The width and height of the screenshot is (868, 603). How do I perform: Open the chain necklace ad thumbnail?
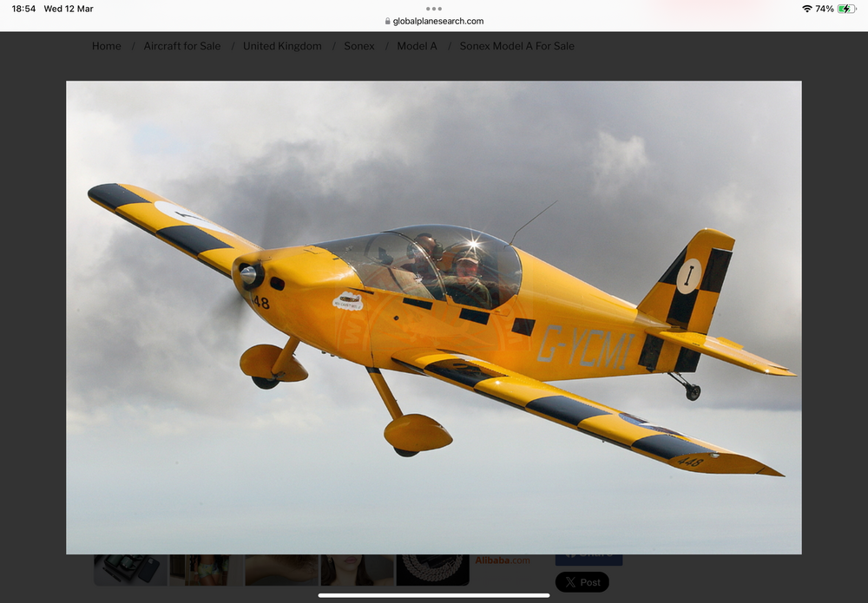pos(432,569)
